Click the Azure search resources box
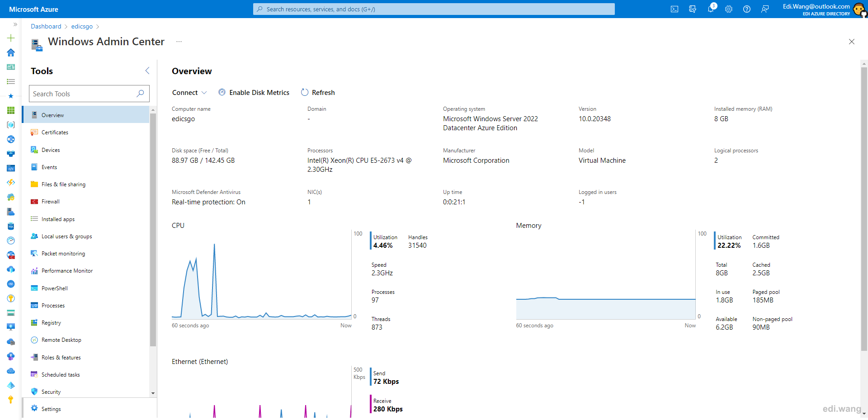This screenshot has height=420, width=868. tap(434, 9)
